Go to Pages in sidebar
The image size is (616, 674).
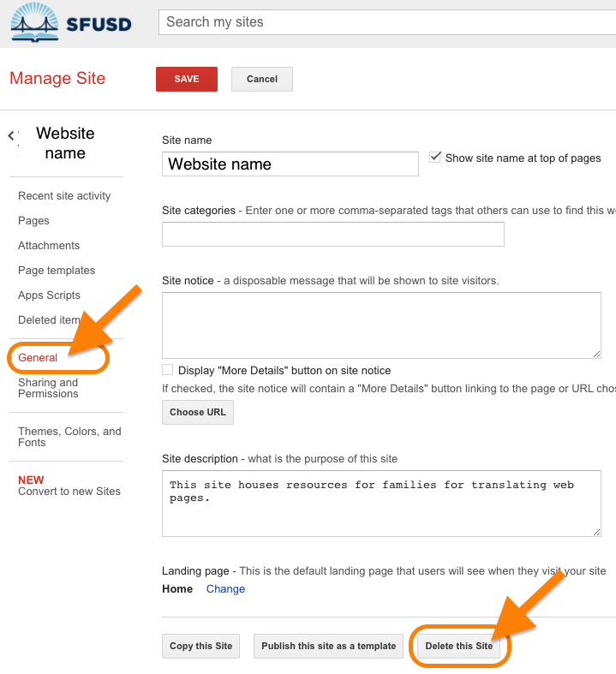click(33, 220)
